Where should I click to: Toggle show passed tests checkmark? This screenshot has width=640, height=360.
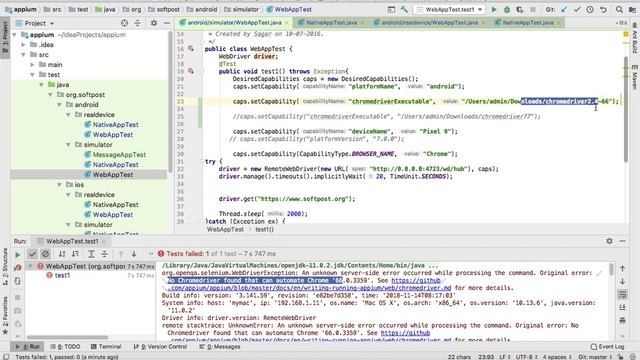(x=32, y=254)
